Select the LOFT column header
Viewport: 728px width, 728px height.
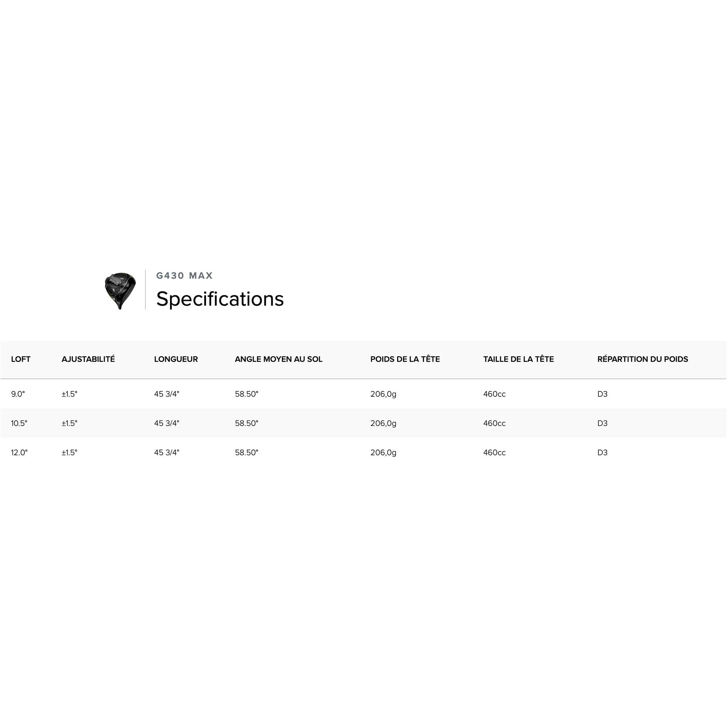click(x=21, y=360)
